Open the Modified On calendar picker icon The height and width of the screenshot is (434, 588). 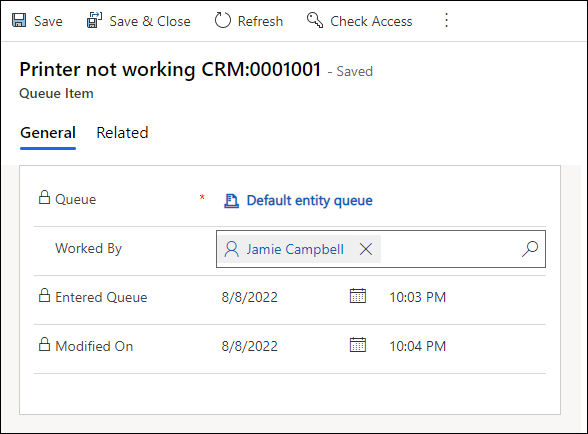tap(358, 345)
